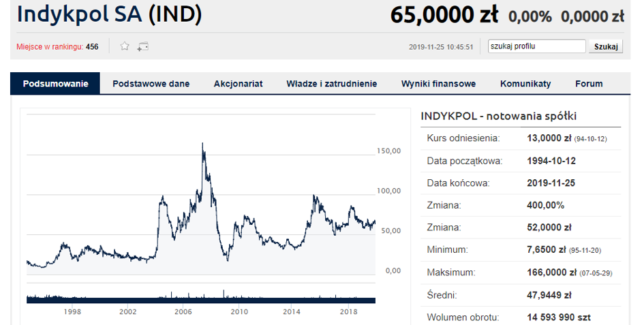Image resolution: width=644 pixels, height=325 pixels.
Task: Click the 2002 label on chart axis
Action: click(127, 312)
